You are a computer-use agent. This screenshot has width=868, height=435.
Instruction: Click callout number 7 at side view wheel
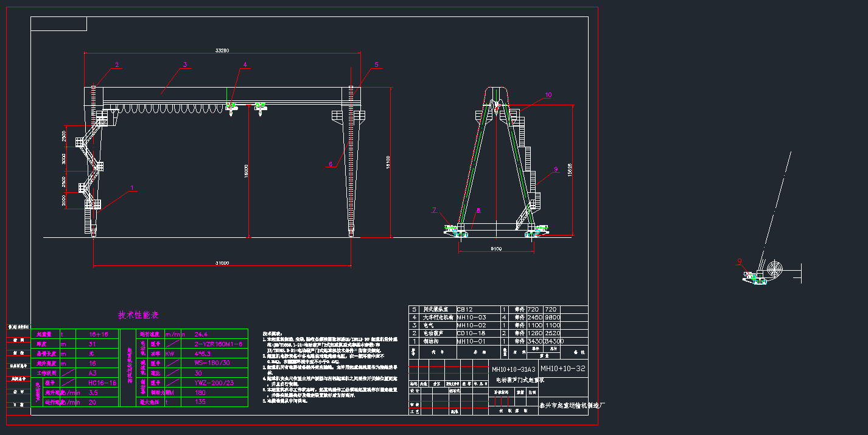434,210
